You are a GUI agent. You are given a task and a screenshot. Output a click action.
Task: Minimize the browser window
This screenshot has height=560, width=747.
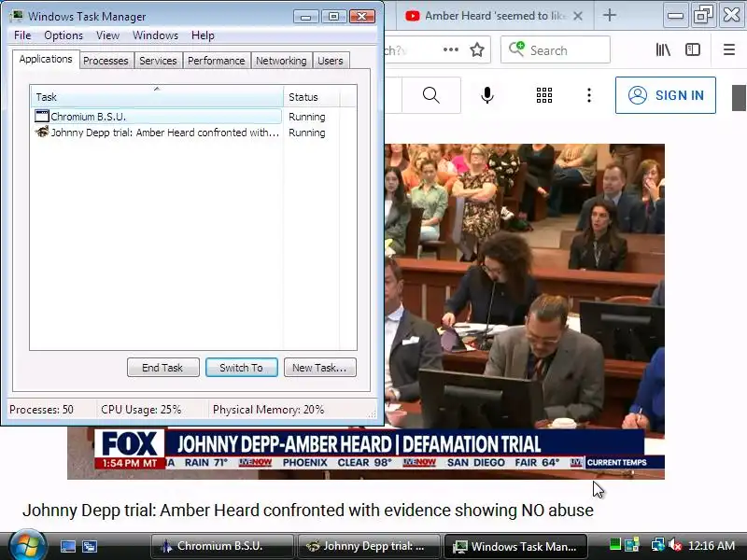pyautogui.click(x=675, y=15)
